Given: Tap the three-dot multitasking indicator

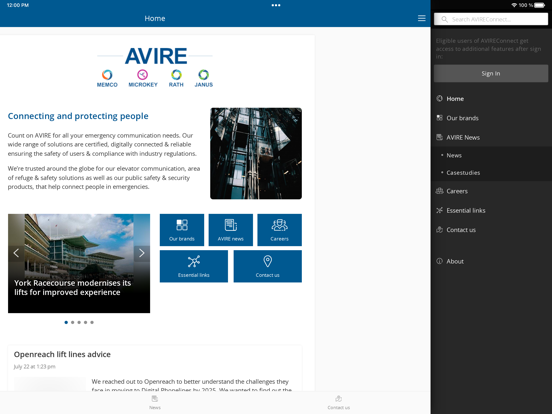Looking at the screenshot, I should click(276, 5).
